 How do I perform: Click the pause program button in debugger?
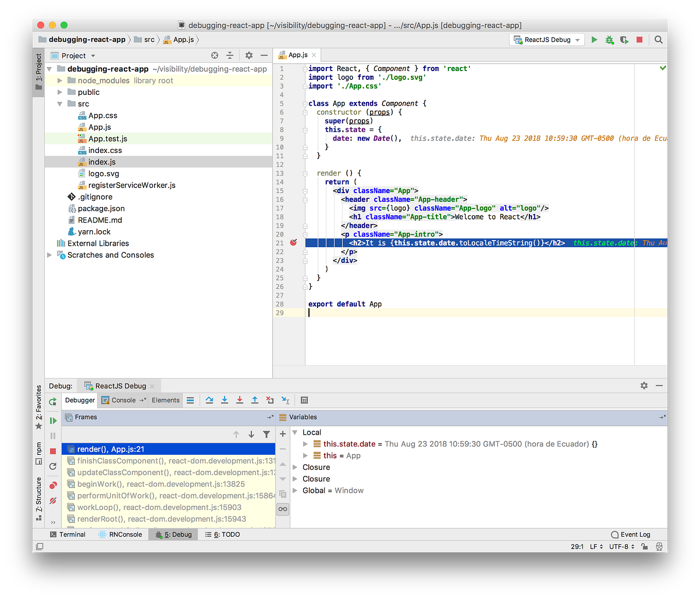[52, 435]
